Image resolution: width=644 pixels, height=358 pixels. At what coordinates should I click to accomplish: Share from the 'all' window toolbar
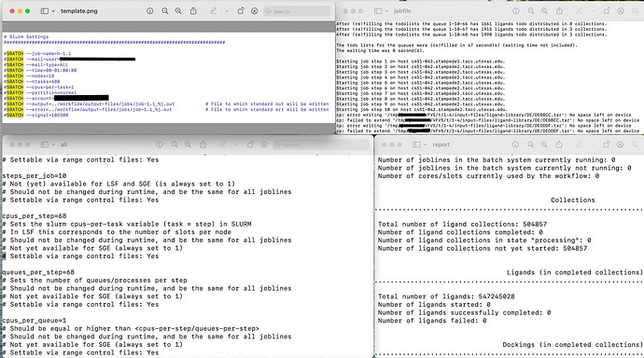tap(203, 145)
